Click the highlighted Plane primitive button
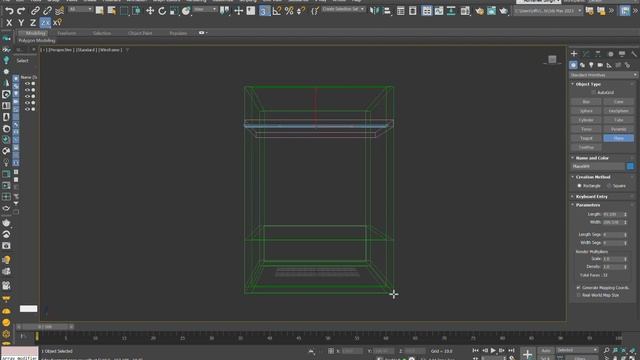Viewport: 640px width, 360px height. [618, 138]
